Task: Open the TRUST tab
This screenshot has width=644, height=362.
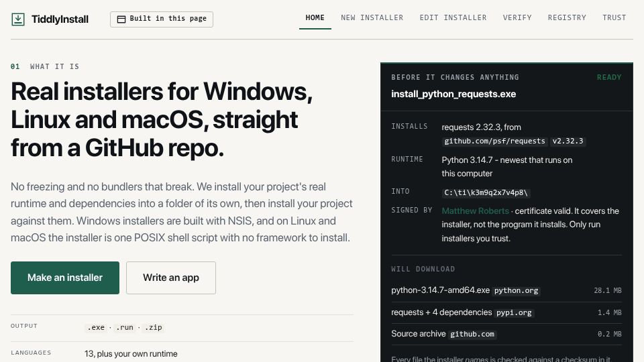Action: tap(614, 17)
